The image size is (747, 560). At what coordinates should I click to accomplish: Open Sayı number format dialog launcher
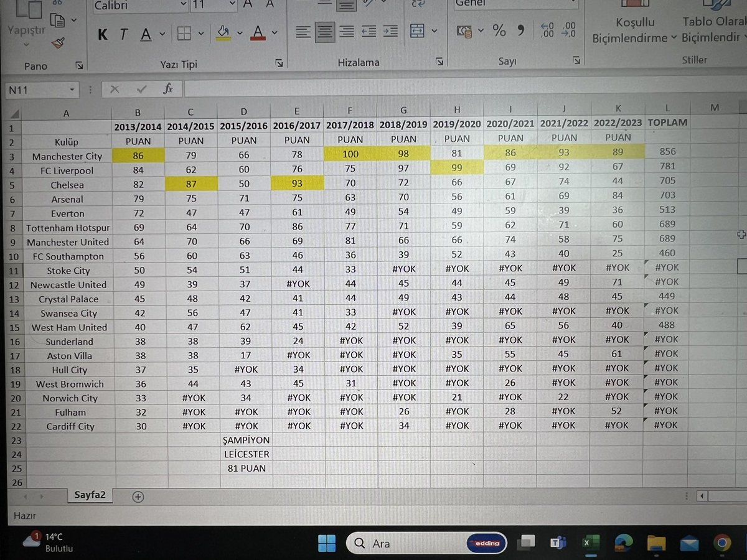576,60
